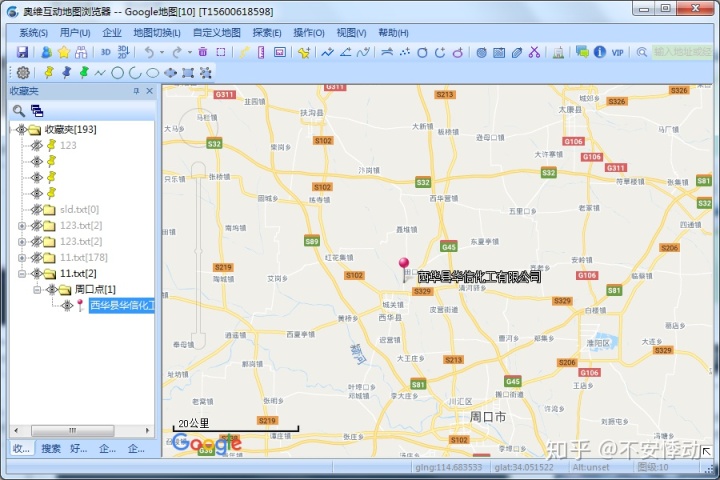Open the 自定义地图 menu
Image resolution: width=720 pixels, height=480 pixels.
(216, 33)
